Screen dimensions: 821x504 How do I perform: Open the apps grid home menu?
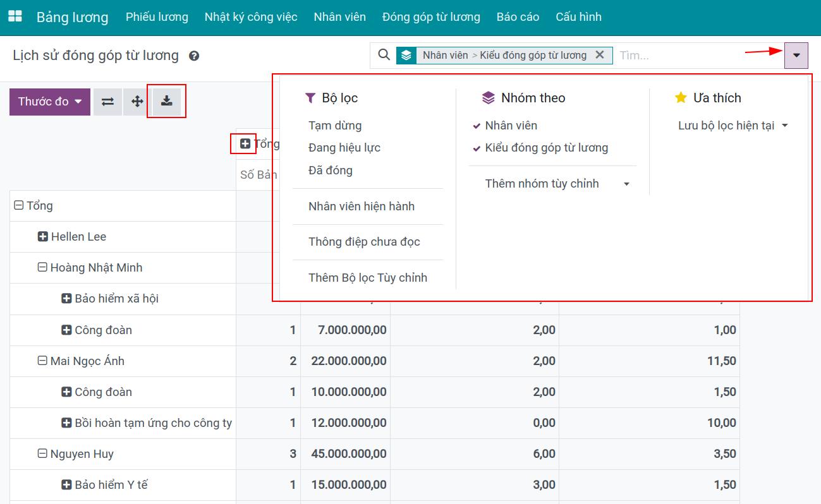tap(15, 16)
